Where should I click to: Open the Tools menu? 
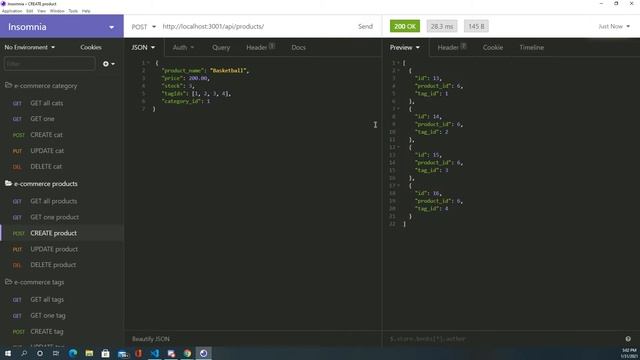click(73, 11)
